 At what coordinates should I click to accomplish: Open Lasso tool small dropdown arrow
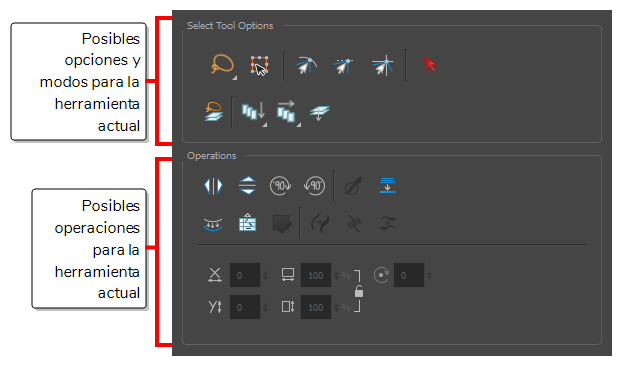(x=234, y=78)
